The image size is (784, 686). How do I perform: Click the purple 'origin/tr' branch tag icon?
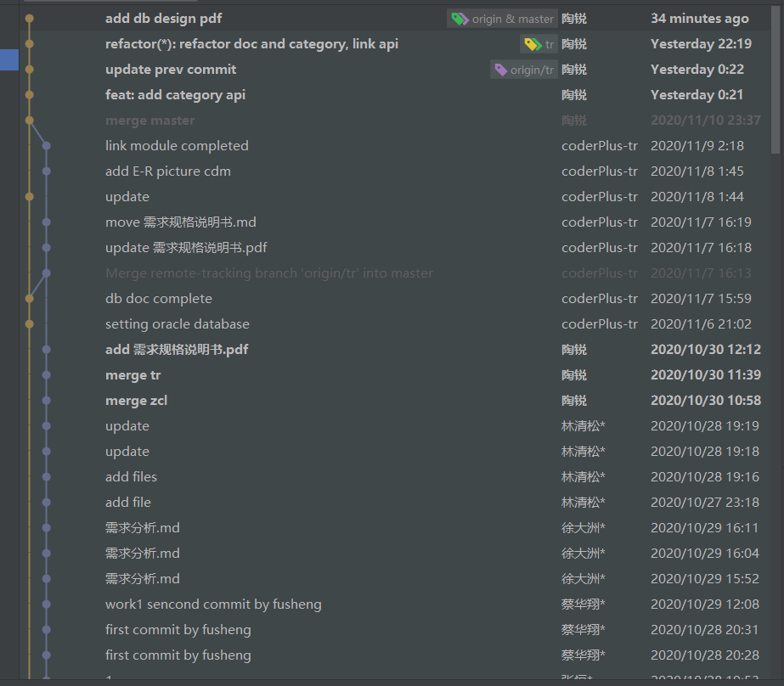[x=500, y=70]
